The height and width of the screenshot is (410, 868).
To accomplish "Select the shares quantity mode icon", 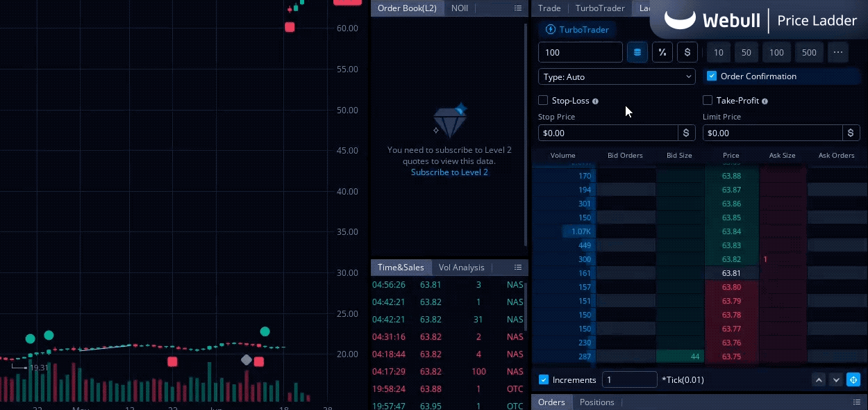I will click(x=637, y=52).
